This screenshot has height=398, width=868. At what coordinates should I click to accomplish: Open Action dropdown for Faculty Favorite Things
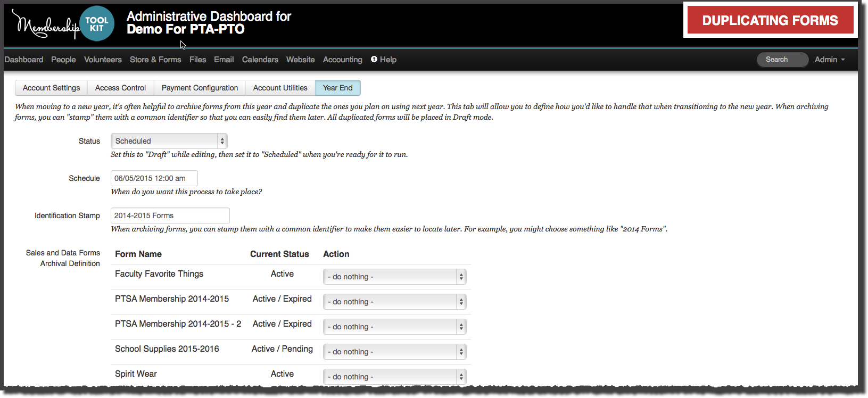(x=394, y=277)
